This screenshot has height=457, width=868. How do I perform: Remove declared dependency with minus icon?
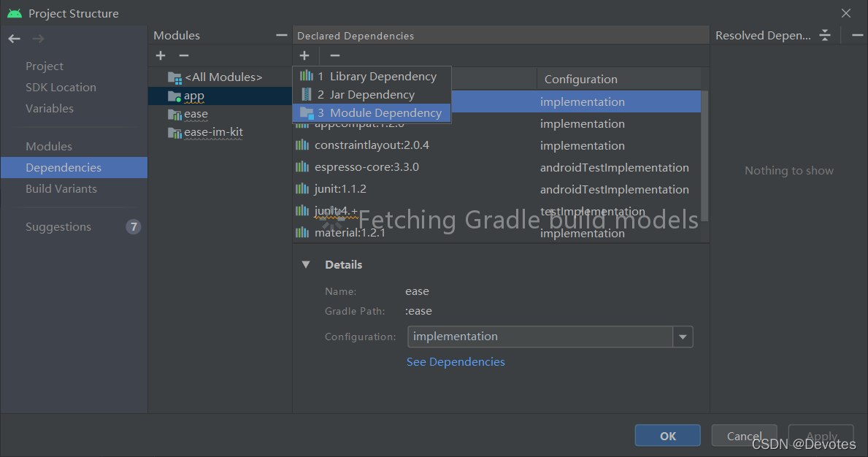335,55
